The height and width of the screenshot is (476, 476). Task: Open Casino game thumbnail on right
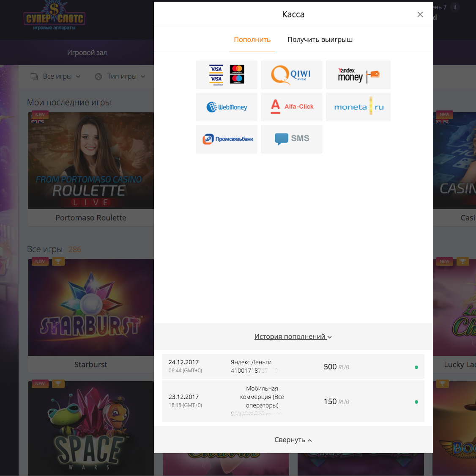pos(454,160)
